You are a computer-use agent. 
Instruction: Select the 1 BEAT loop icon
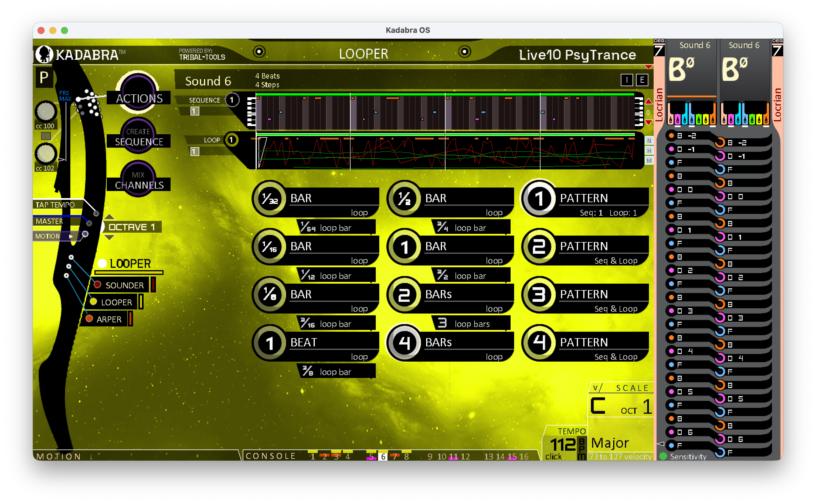point(270,343)
